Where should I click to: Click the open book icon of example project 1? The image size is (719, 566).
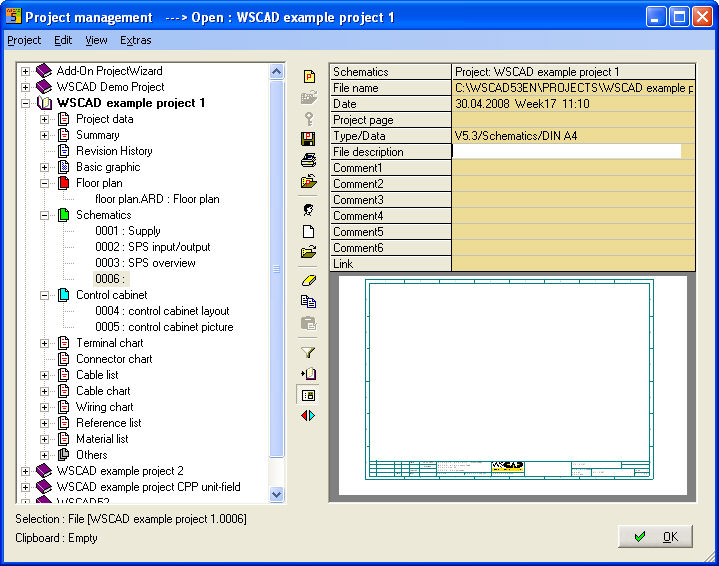(44, 103)
